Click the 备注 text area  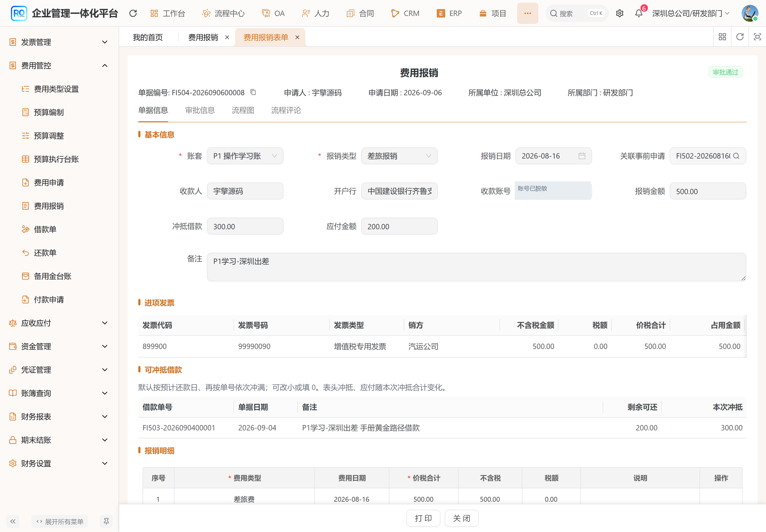(476, 267)
